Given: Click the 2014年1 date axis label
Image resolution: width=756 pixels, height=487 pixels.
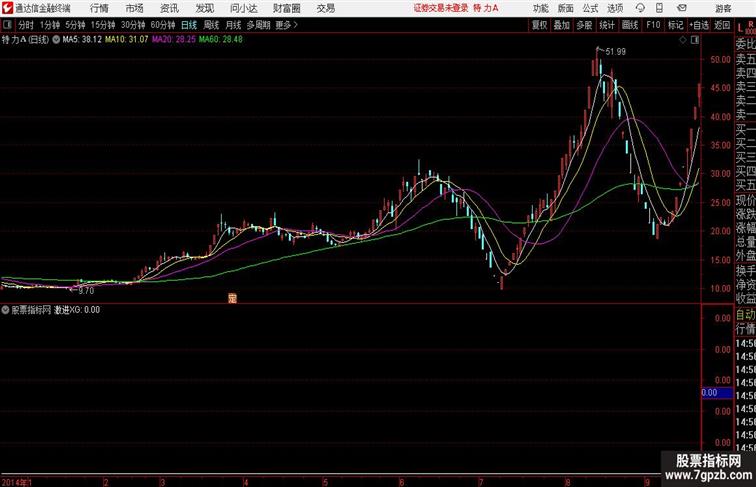Looking at the screenshot, I should (x=17, y=482).
